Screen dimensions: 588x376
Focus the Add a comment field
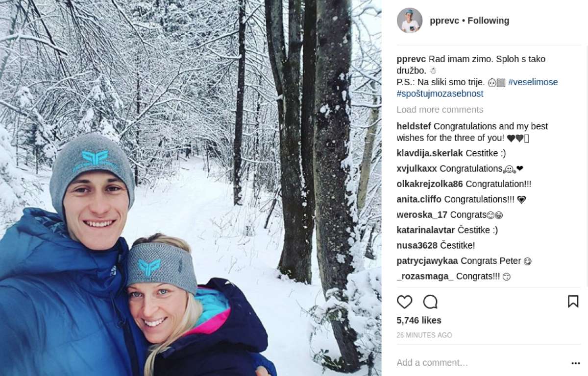pos(480,363)
